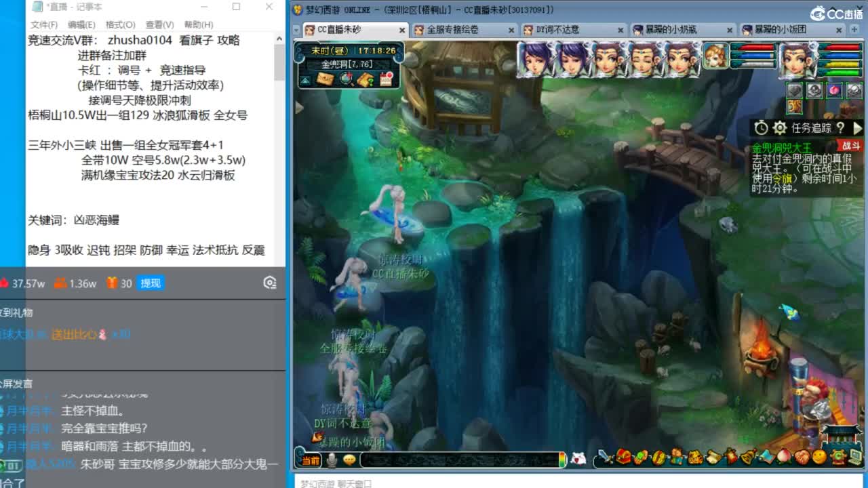868x488 pixels.
Task: Collapse the task tracking panel arrow
Action: 857,127
